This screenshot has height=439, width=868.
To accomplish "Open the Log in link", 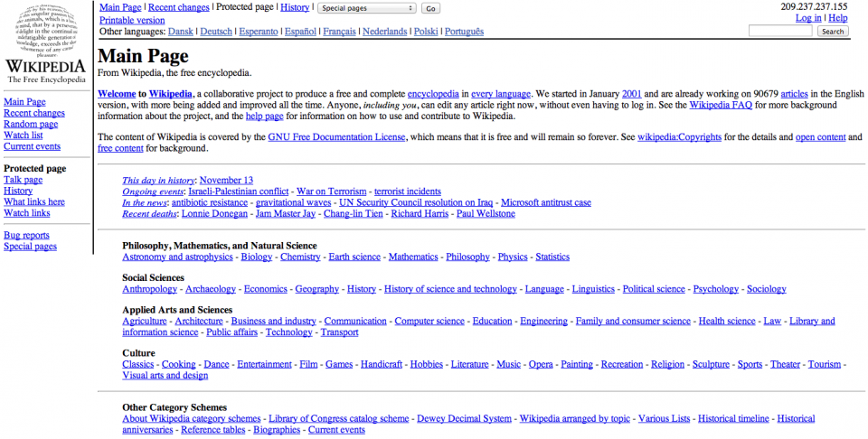I will coord(808,18).
